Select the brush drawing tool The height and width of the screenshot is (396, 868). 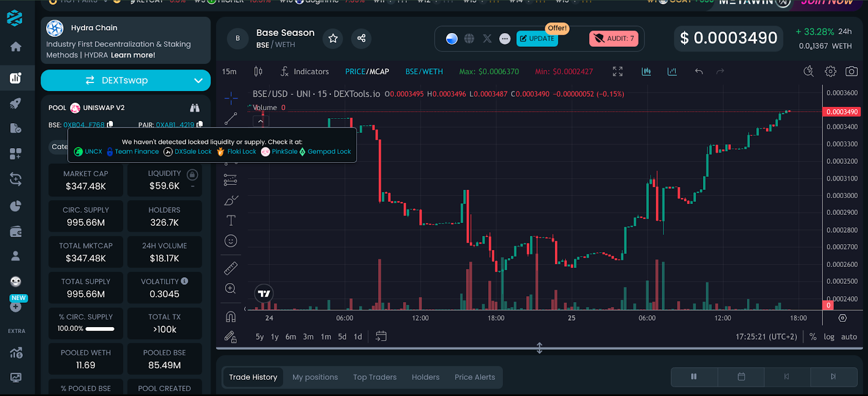pos(231,200)
